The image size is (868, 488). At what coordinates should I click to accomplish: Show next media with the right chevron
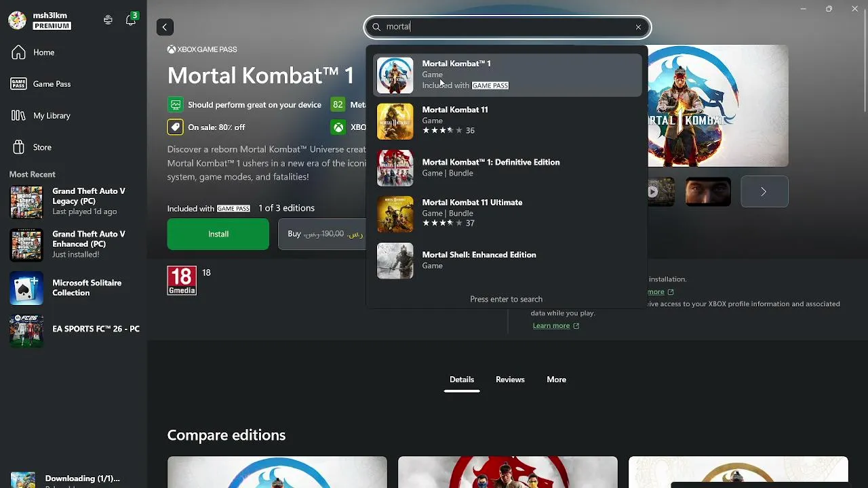point(764,192)
